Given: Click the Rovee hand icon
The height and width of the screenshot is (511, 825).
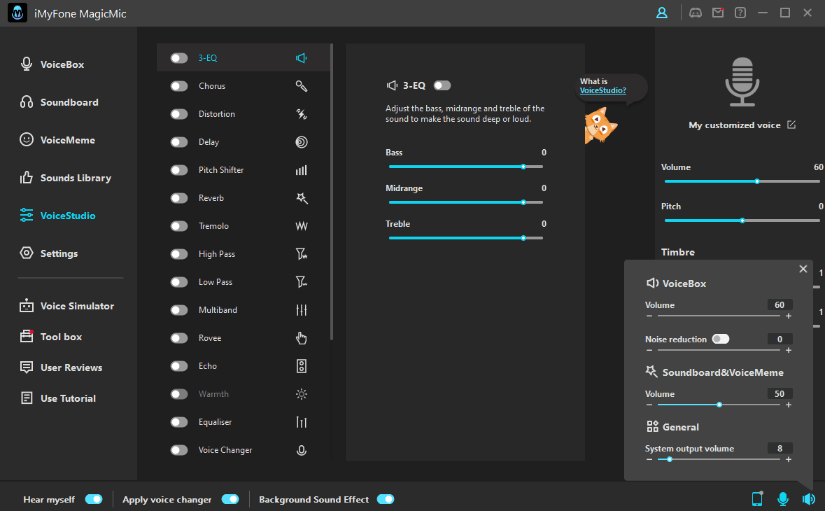Looking at the screenshot, I should (301, 338).
